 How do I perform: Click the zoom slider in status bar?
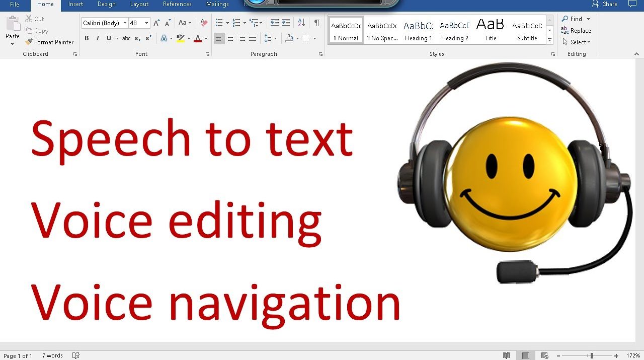(x=592, y=356)
